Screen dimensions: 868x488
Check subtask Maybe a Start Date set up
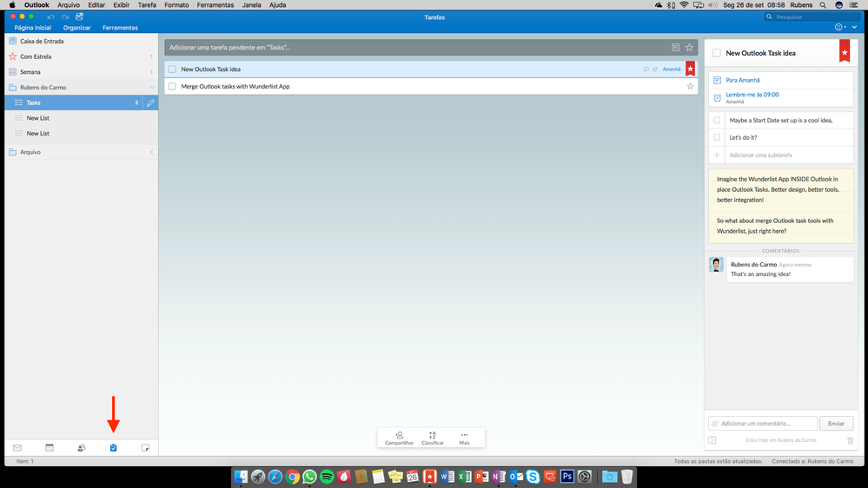717,120
